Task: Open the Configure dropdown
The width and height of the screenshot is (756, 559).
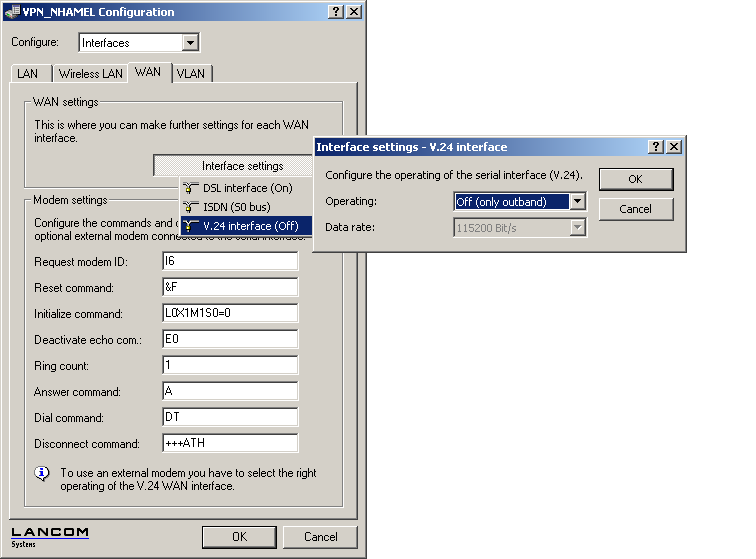Action: pos(190,43)
